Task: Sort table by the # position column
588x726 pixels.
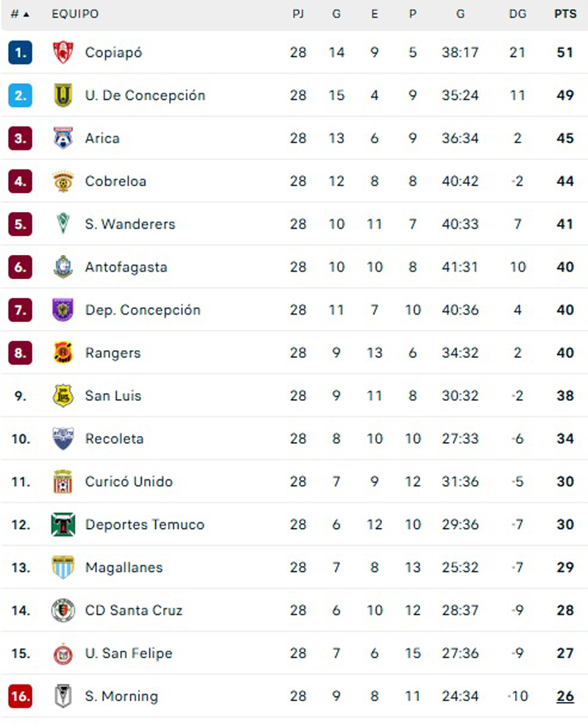Action: point(20,14)
